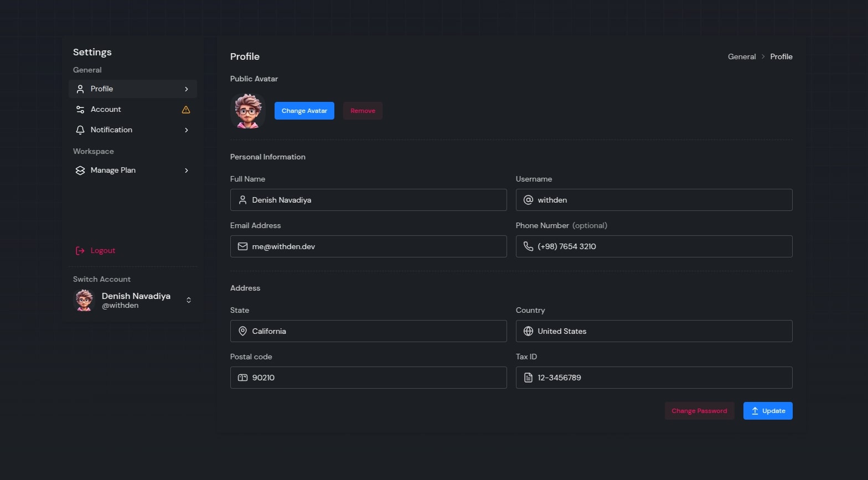Click the logout arrow icon
Viewport: 868px width, 480px height.
pos(80,251)
